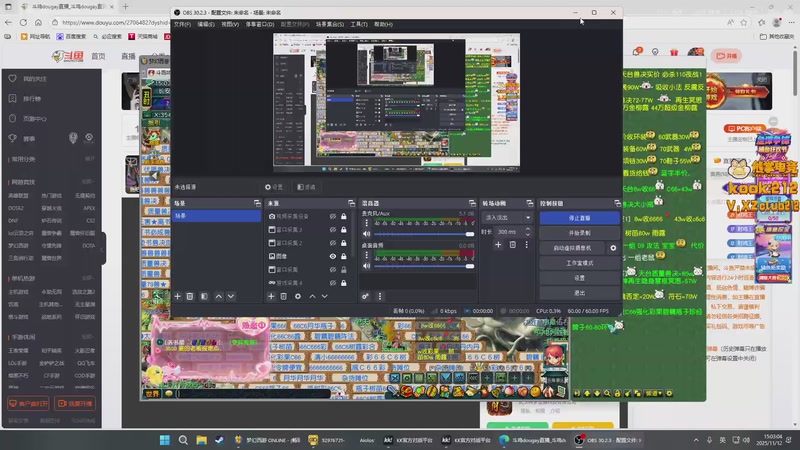The image size is (800, 450).
Task: Move the source up in the list
Action: pyautogui.click(x=312, y=296)
